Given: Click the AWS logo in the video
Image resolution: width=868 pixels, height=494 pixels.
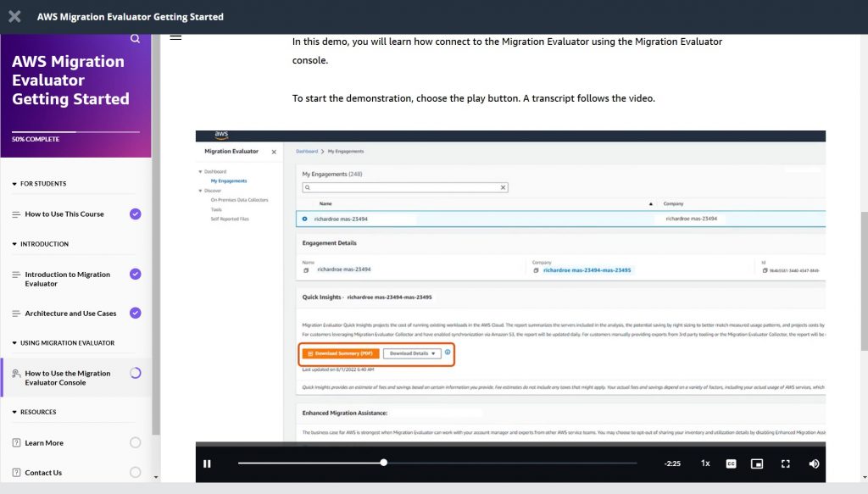Looking at the screenshot, I should pos(221,135).
